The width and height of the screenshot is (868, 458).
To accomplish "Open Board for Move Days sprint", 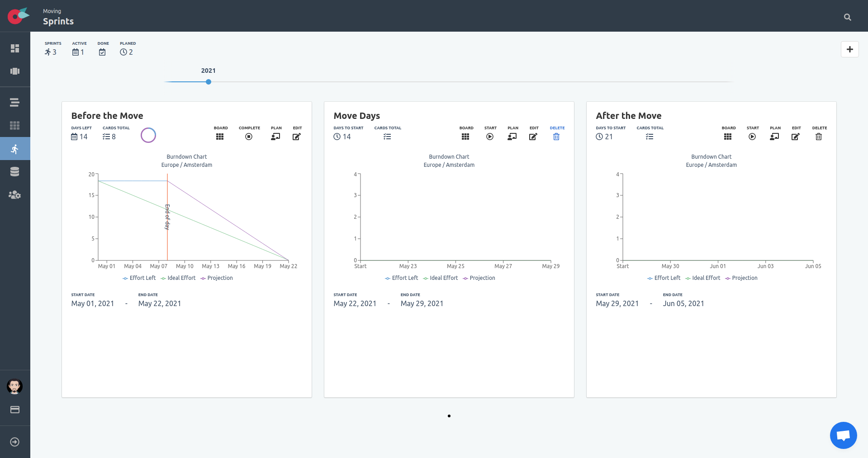I will [x=466, y=134].
